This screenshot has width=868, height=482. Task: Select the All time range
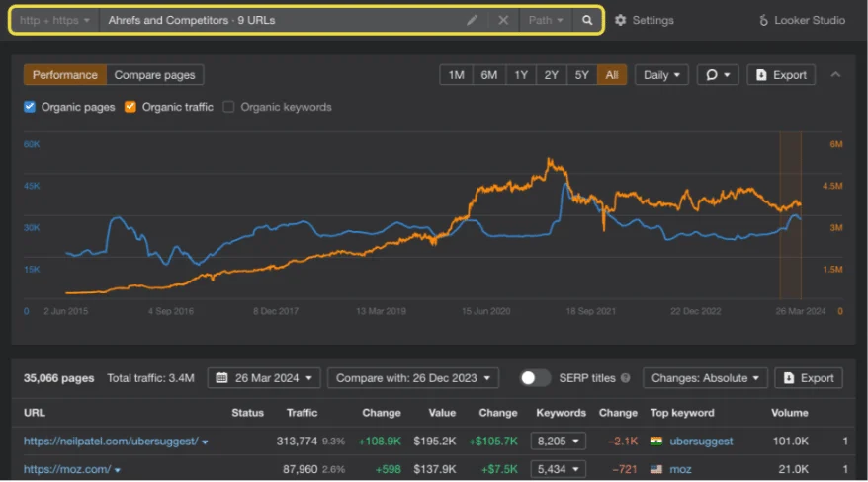[612, 75]
